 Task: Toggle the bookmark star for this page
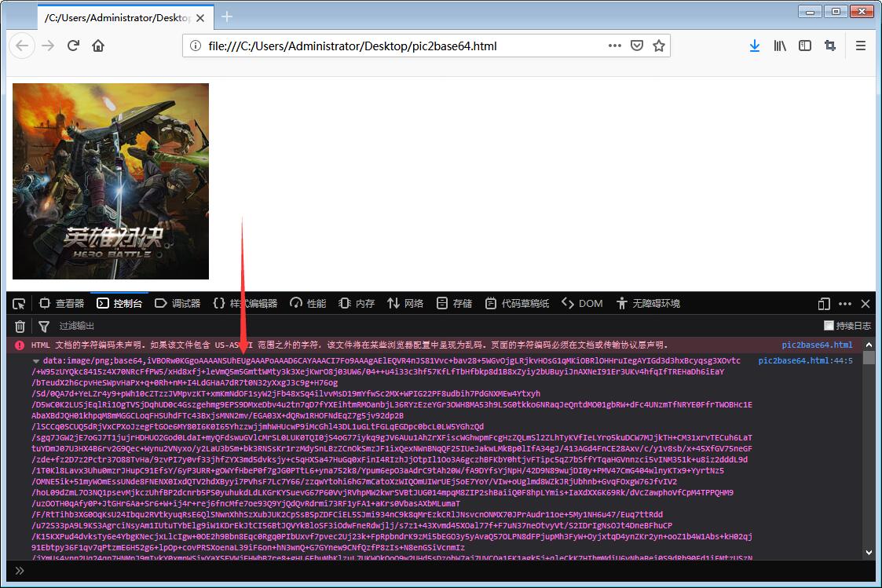661,46
